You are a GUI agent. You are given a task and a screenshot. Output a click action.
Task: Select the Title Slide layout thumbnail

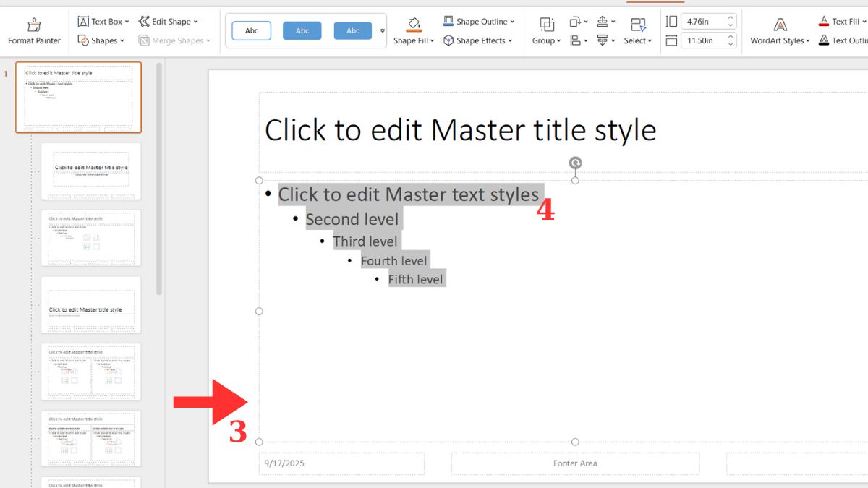point(91,171)
